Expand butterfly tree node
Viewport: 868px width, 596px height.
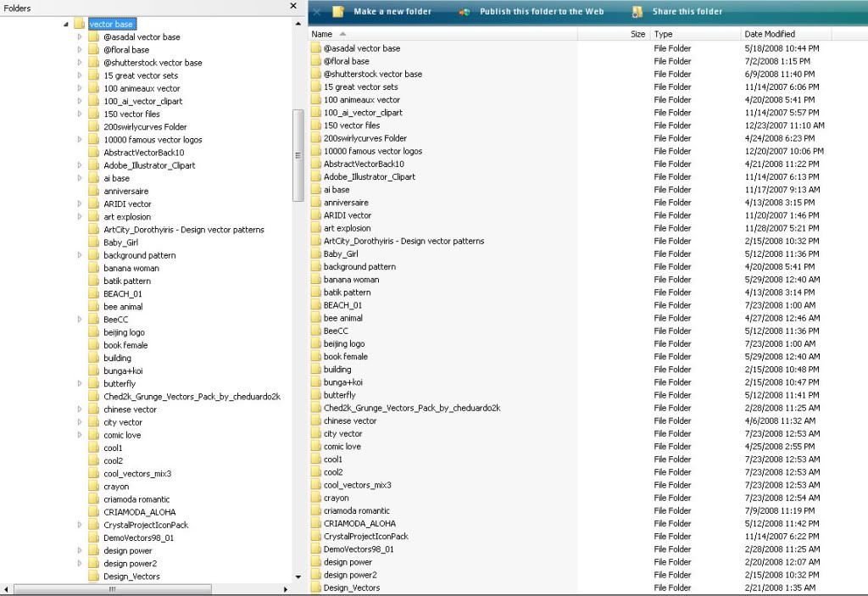(x=80, y=383)
